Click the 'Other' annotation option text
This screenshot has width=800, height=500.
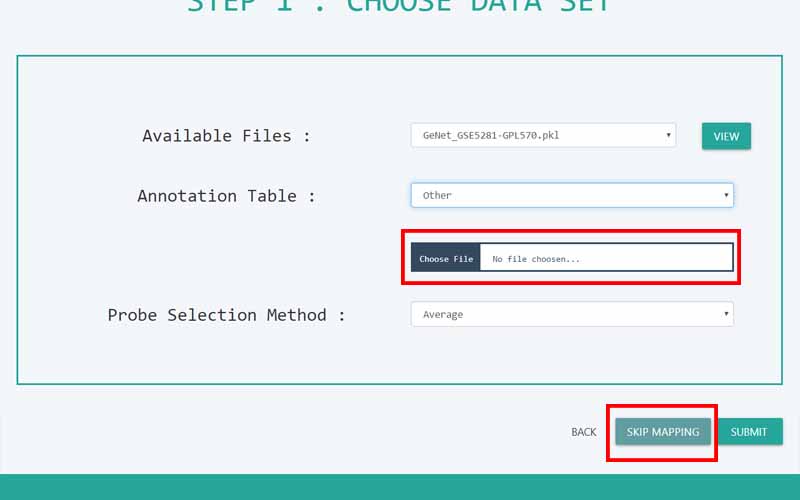(x=437, y=195)
